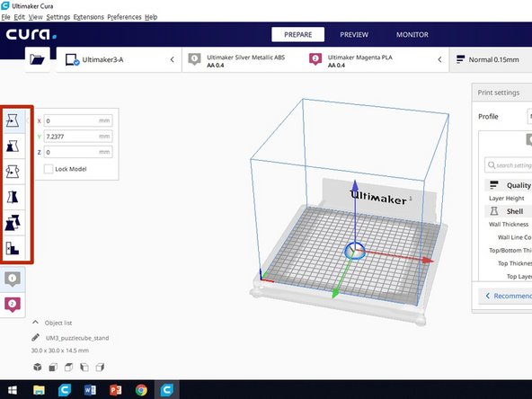Collapse the Shell settings section
532x399 pixels.
click(x=509, y=211)
